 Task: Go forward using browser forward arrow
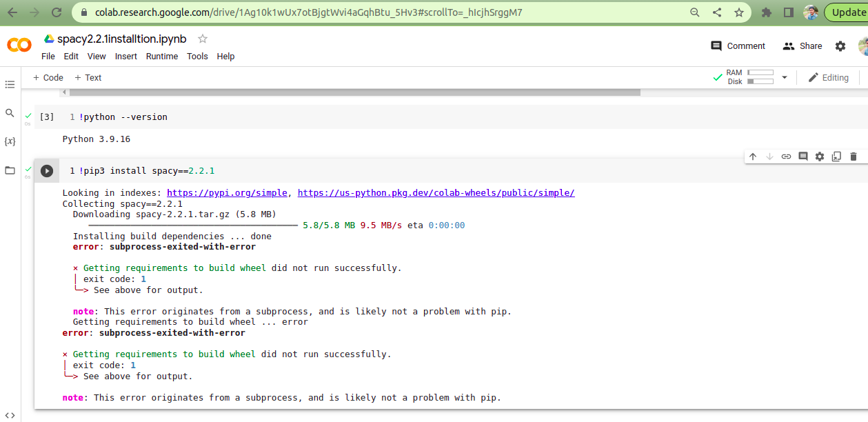pyautogui.click(x=34, y=12)
